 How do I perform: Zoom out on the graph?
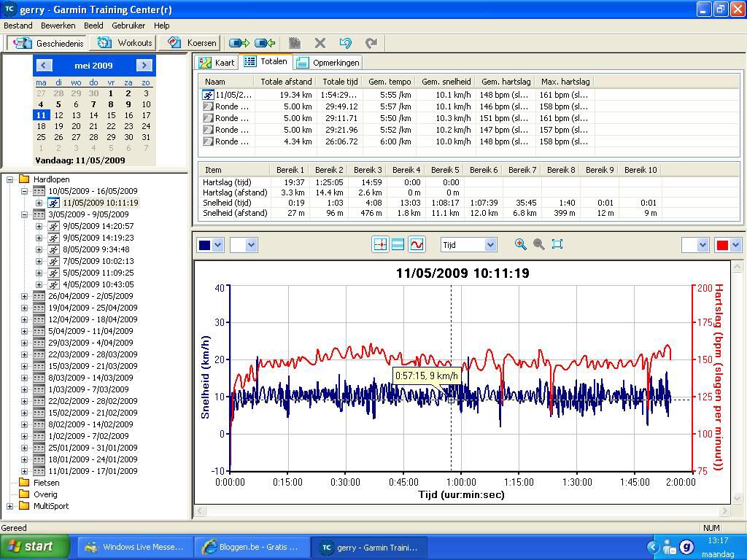[x=539, y=244]
